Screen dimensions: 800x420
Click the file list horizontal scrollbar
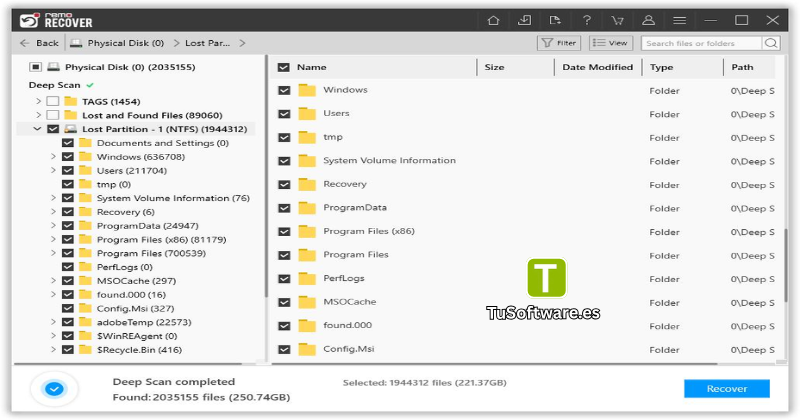click(495, 363)
